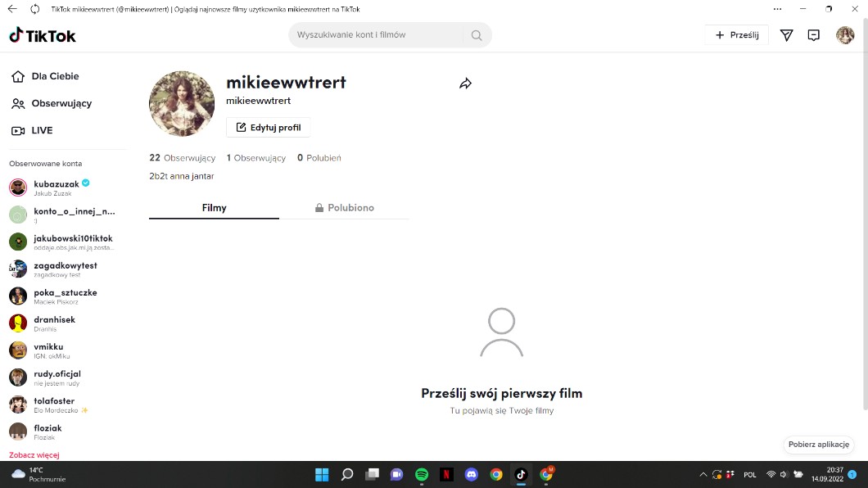Open the window three-dots menu
Viewport: 868px width, 488px height.
(x=777, y=9)
